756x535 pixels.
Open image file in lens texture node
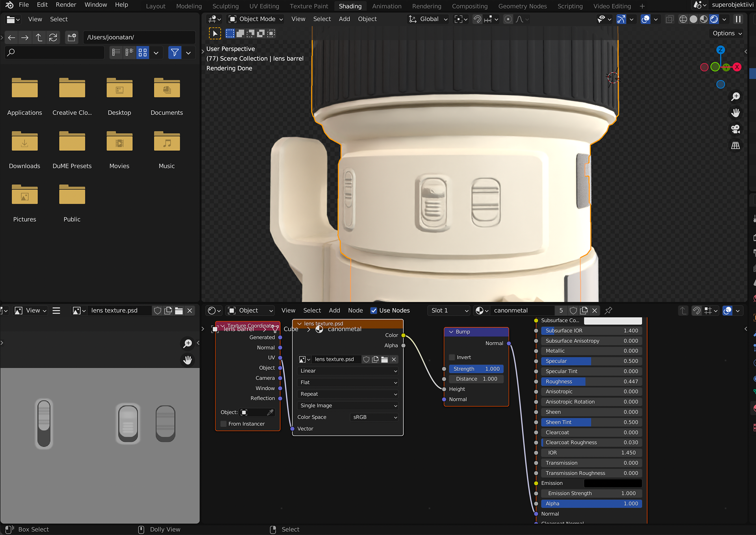pos(385,359)
